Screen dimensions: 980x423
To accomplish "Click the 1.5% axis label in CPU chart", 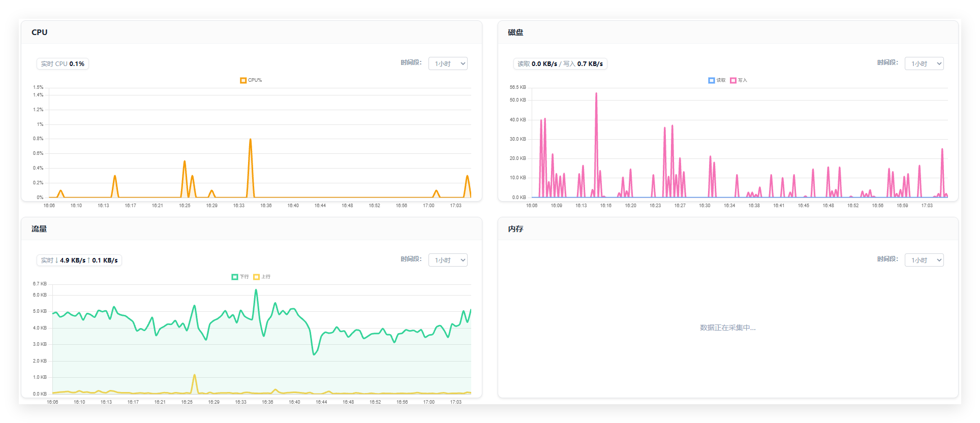I will 38,87.
